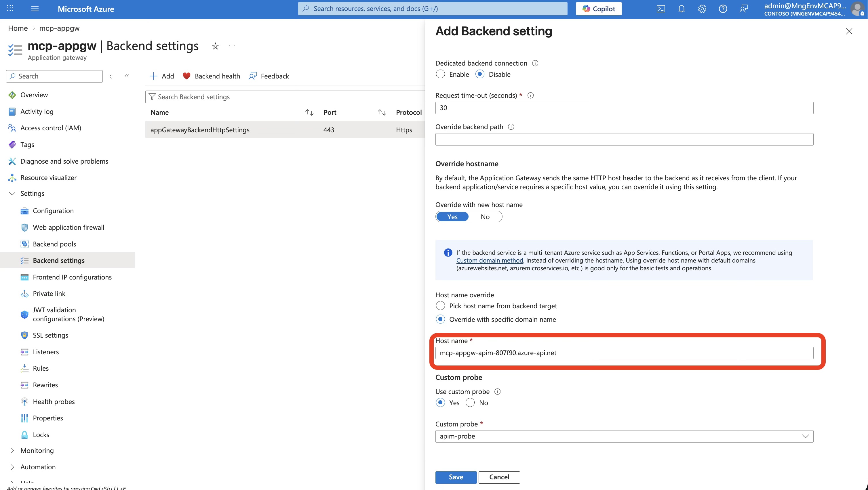
Task: Enable Dedicated backend connection
Action: [x=440, y=74]
